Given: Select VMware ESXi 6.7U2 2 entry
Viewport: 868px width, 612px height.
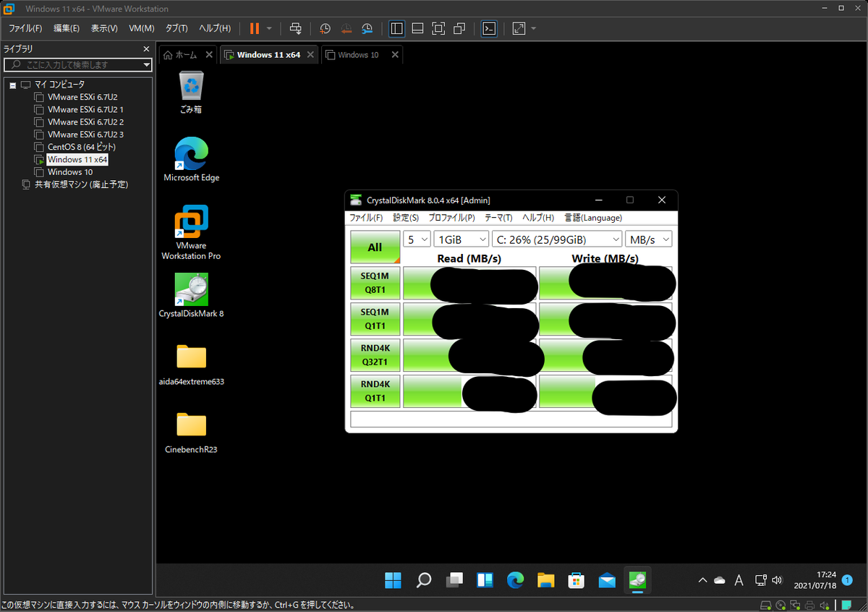Looking at the screenshot, I should (x=85, y=122).
